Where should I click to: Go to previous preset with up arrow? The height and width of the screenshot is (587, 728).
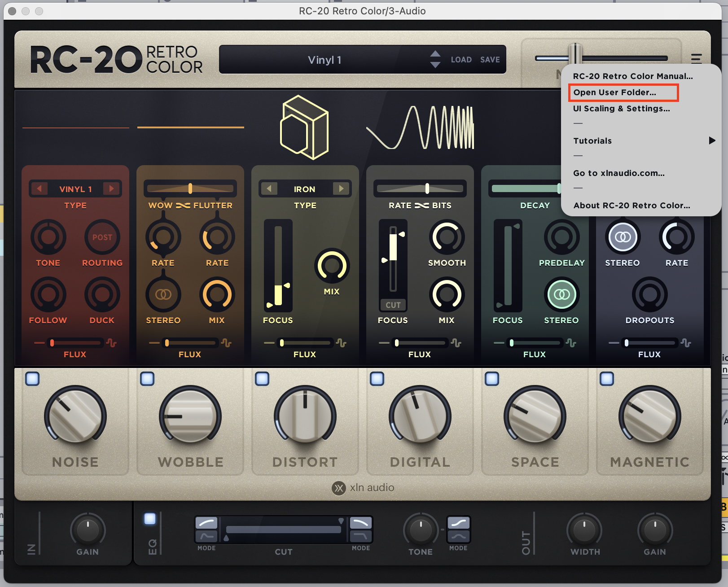[435, 54]
